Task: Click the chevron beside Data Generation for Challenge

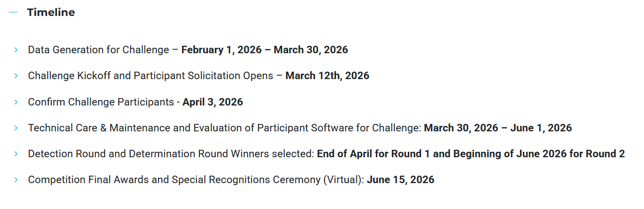Action: [16, 50]
